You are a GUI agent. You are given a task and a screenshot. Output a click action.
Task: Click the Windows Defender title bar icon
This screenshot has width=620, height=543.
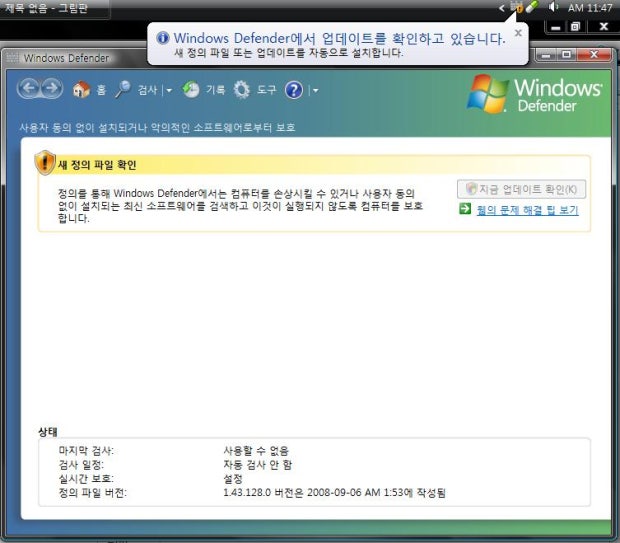(x=12, y=58)
